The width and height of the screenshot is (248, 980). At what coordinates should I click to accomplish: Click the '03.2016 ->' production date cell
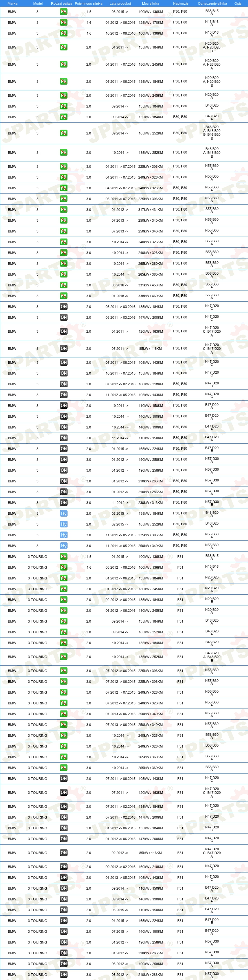coord(120,285)
